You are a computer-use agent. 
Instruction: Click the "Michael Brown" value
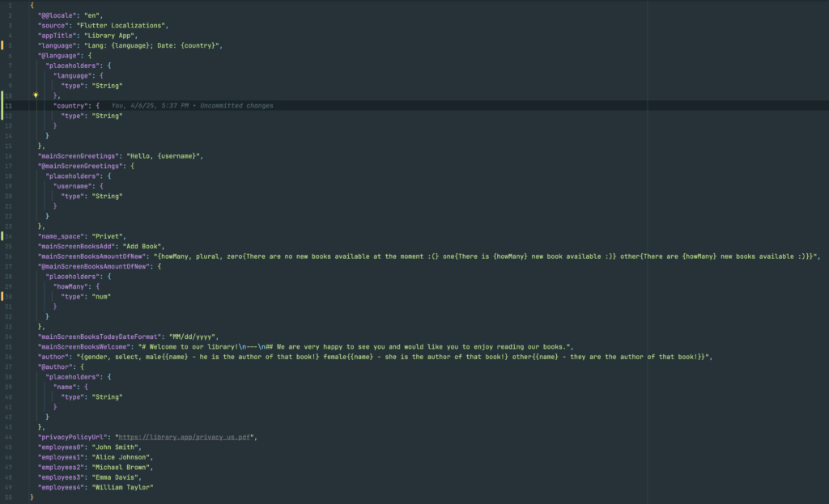tap(121, 467)
